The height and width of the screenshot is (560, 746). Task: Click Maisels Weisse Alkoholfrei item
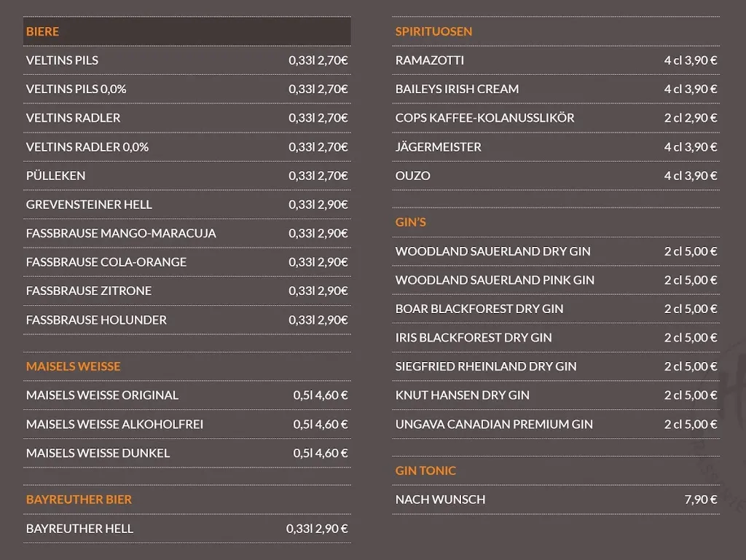114,424
